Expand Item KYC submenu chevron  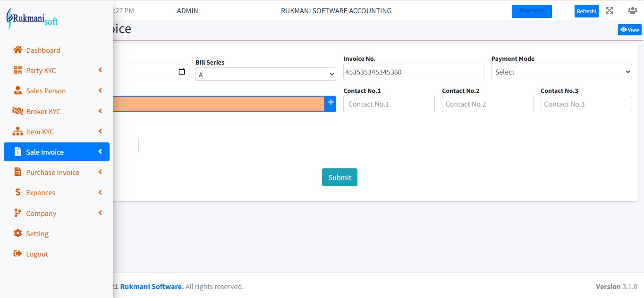(100, 132)
